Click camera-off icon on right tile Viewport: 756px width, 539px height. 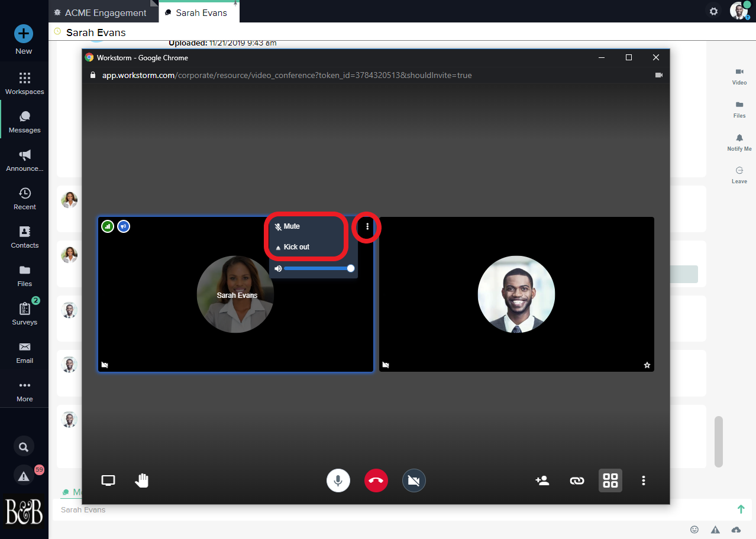click(x=386, y=365)
